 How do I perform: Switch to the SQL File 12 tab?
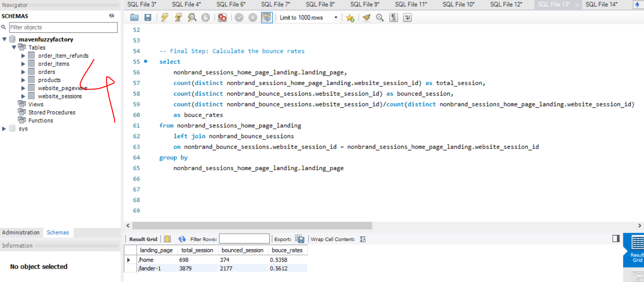point(506,4)
